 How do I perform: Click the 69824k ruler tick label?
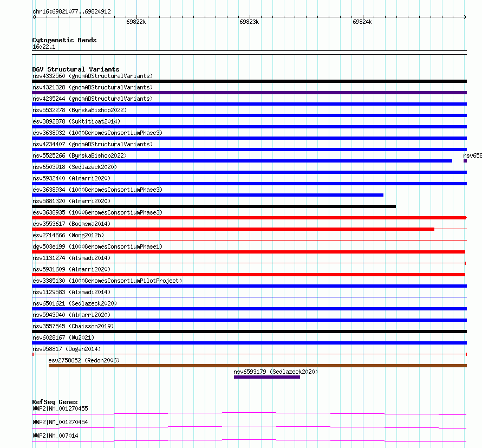pos(362,22)
